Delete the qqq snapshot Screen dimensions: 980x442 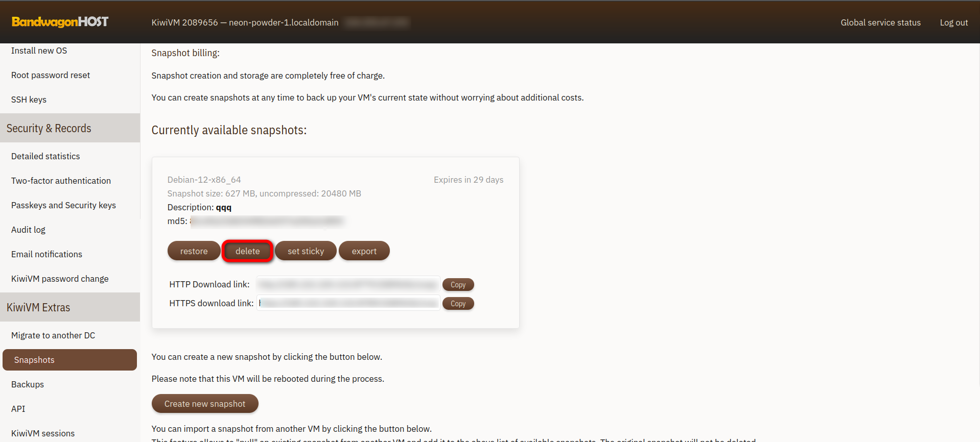[247, 251]
